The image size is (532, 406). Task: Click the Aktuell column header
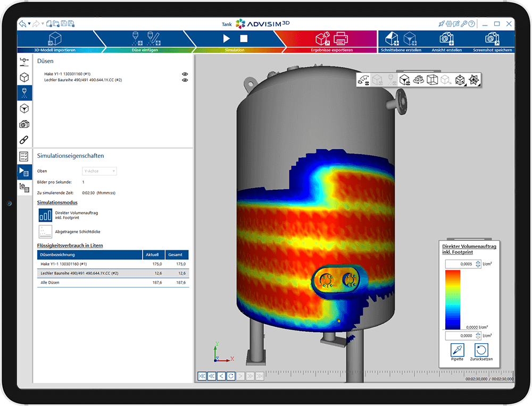click(154, 255)
